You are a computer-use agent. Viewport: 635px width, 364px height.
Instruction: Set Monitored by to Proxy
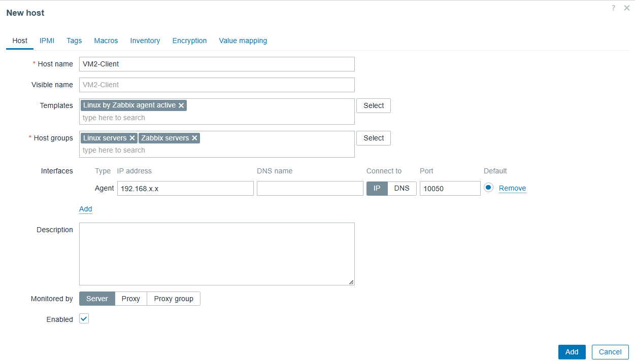pos(130,299)
